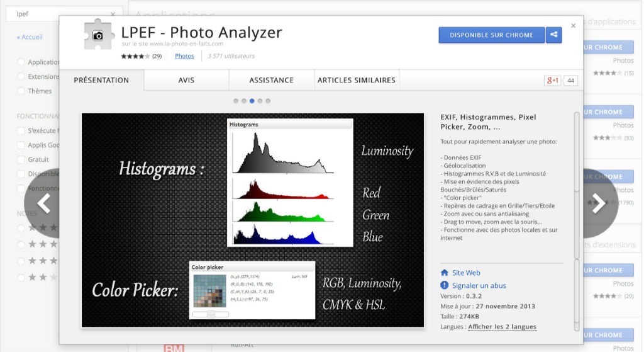This screenshot has height=352, width=644.
Task: Click the four-star rating of LPEF
Action: (x=135, y=56)
